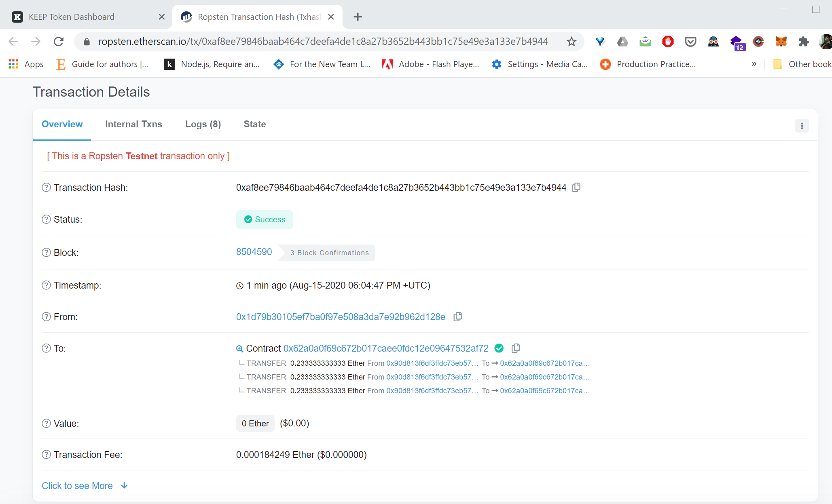Switch to KEEP Token Dashboard browser tab
Viewport: 832px width, 504px height.
[72, 17]
